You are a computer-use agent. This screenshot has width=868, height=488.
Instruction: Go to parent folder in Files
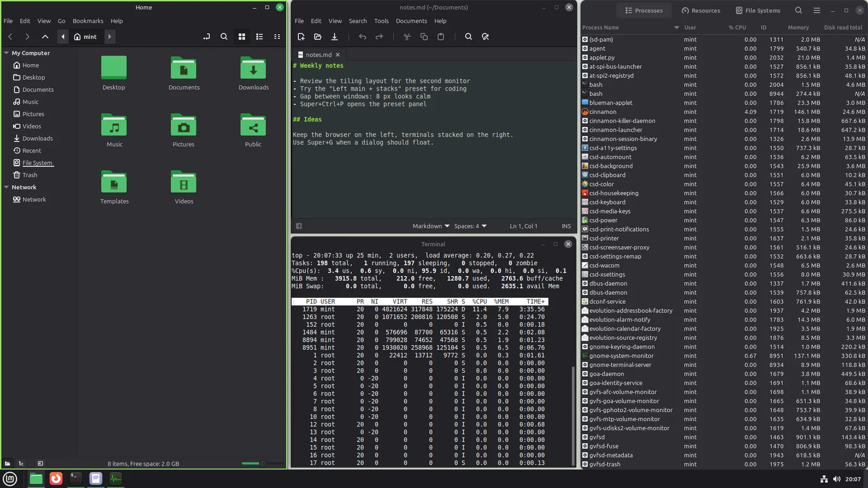click(45, 37)
